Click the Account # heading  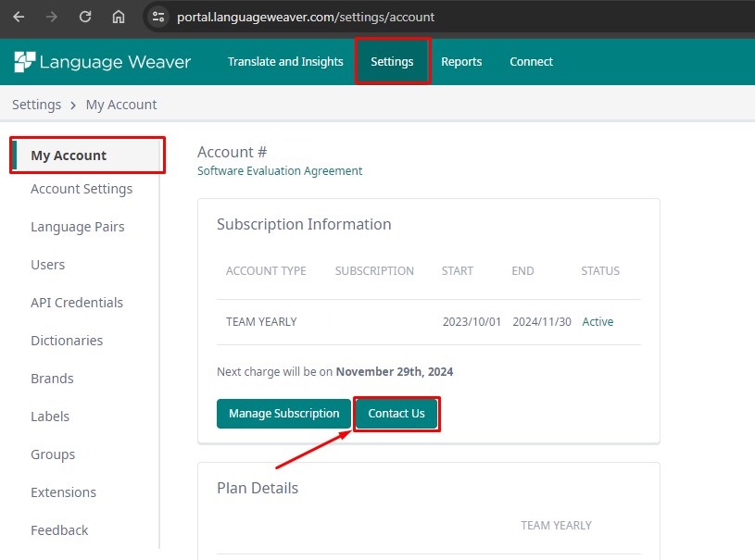coord(233,152)
